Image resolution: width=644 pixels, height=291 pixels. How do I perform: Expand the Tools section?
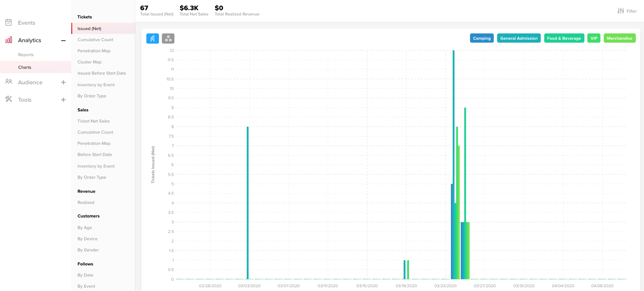[x=63, y=100]
